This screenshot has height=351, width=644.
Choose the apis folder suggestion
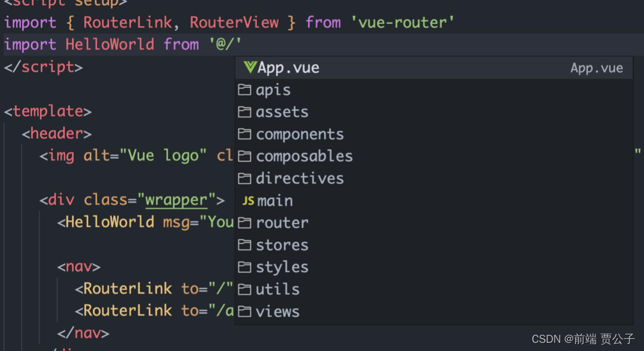(x=434, y=90)
